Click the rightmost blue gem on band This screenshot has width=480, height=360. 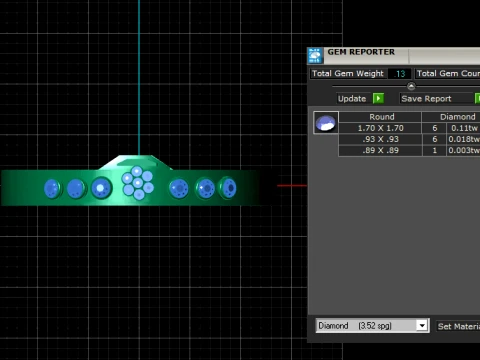click(x=228, y=188)
